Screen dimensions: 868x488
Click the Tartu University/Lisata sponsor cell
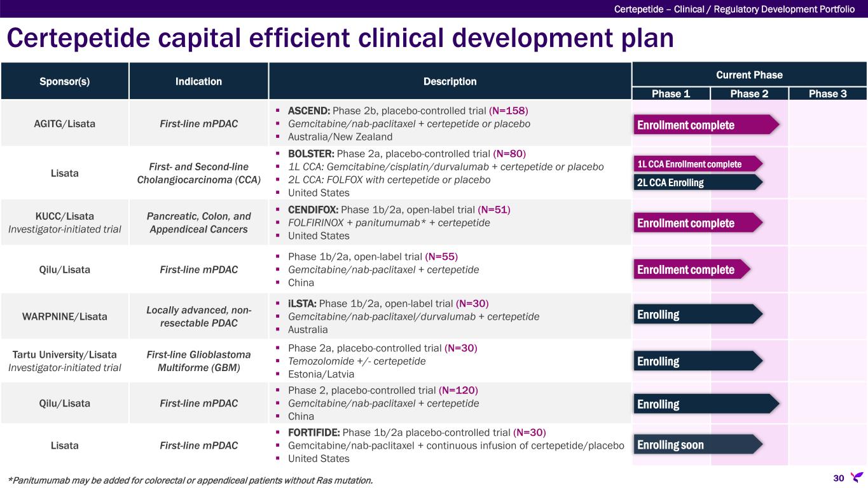(x=65, y=361)
